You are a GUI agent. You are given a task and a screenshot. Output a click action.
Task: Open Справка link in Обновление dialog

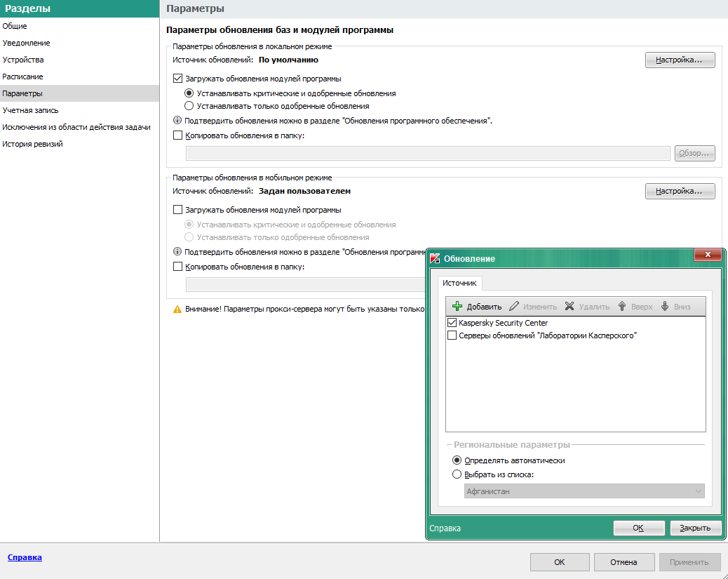[445, 528]
